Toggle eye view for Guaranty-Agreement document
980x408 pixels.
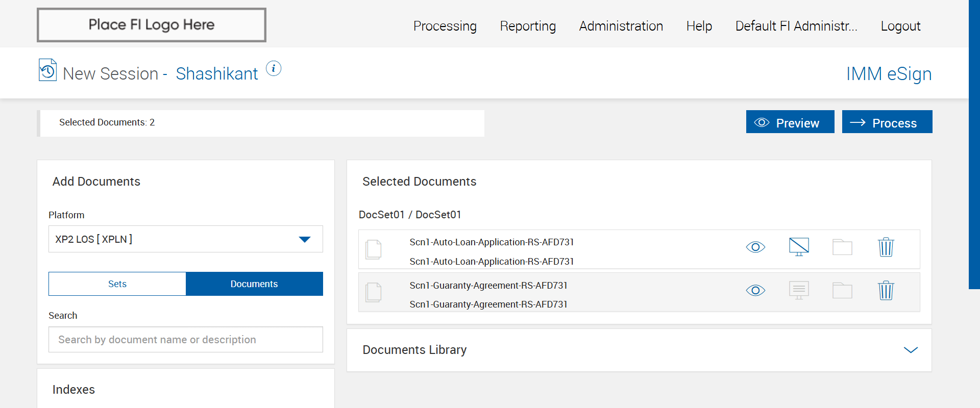coord(755,291)
